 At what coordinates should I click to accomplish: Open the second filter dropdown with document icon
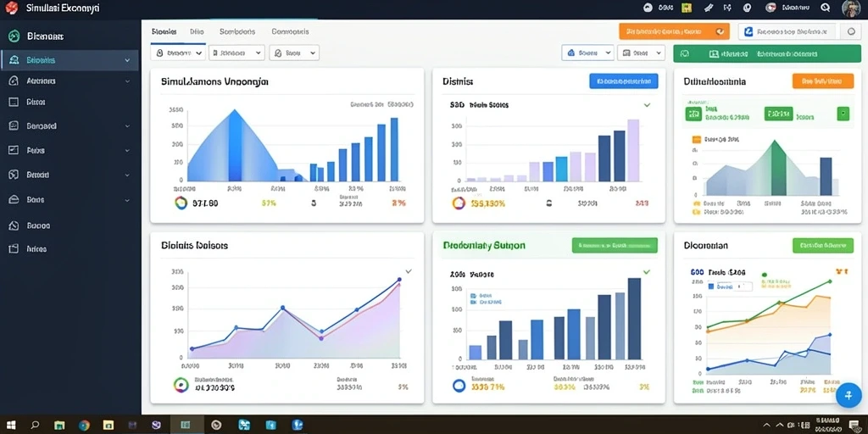coord(236,53)
